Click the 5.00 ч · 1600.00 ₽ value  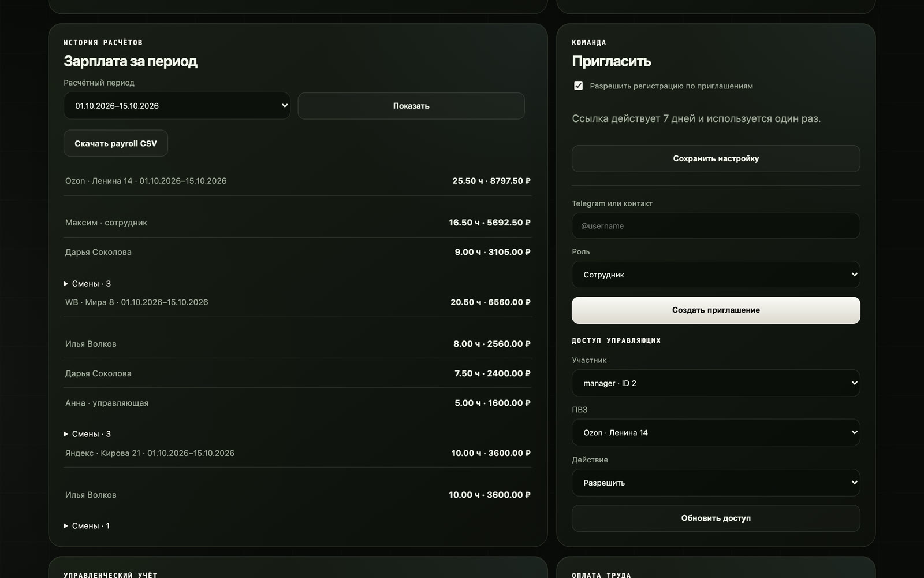pyautogui.click(x=493, y=403)
